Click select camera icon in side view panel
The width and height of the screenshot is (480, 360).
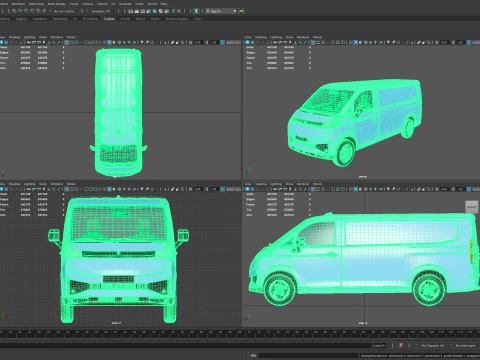[x=247, y=189]
